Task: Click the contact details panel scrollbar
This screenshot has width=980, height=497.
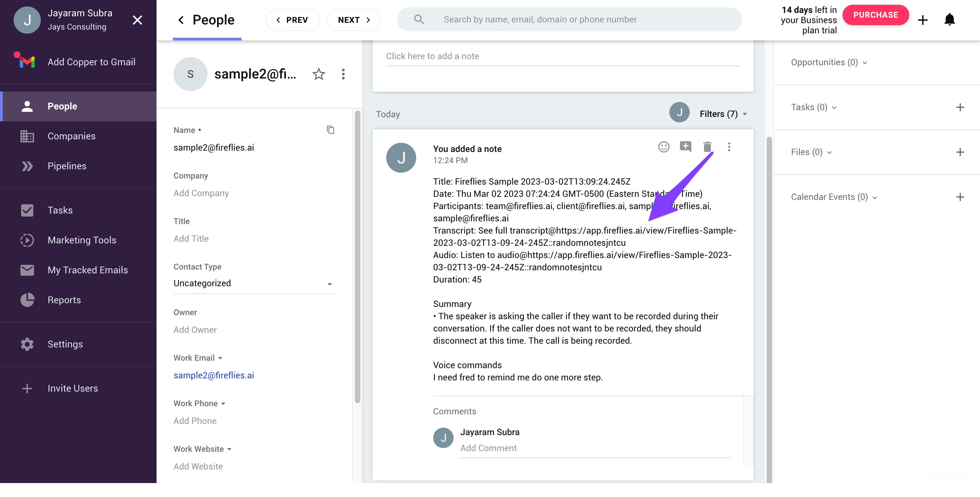Action: tap(357, 256)
